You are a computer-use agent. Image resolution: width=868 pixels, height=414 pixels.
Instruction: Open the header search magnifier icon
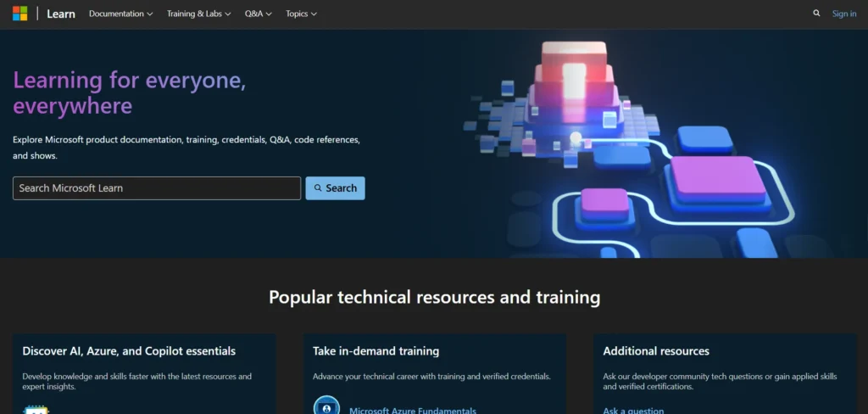click(816, 14)
